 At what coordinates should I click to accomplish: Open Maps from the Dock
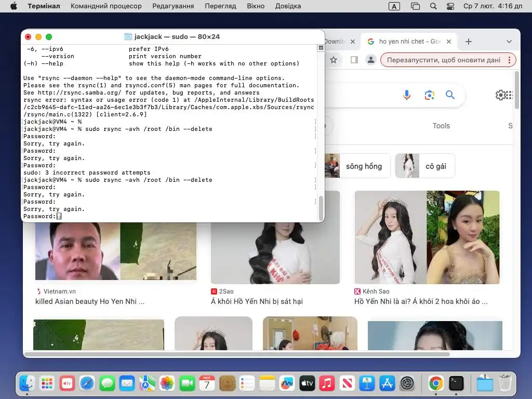(147, 383)
